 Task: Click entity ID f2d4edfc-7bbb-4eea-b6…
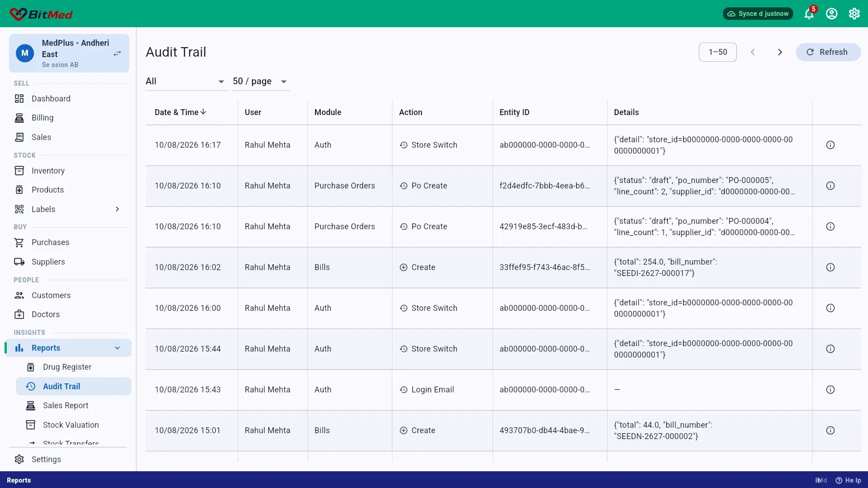544,186
